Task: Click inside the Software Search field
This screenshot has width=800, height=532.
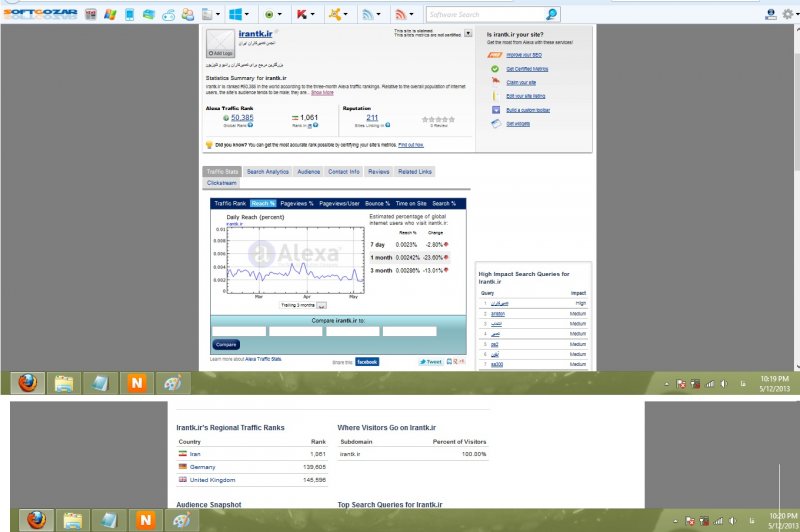Action: (x=485, y=14)
